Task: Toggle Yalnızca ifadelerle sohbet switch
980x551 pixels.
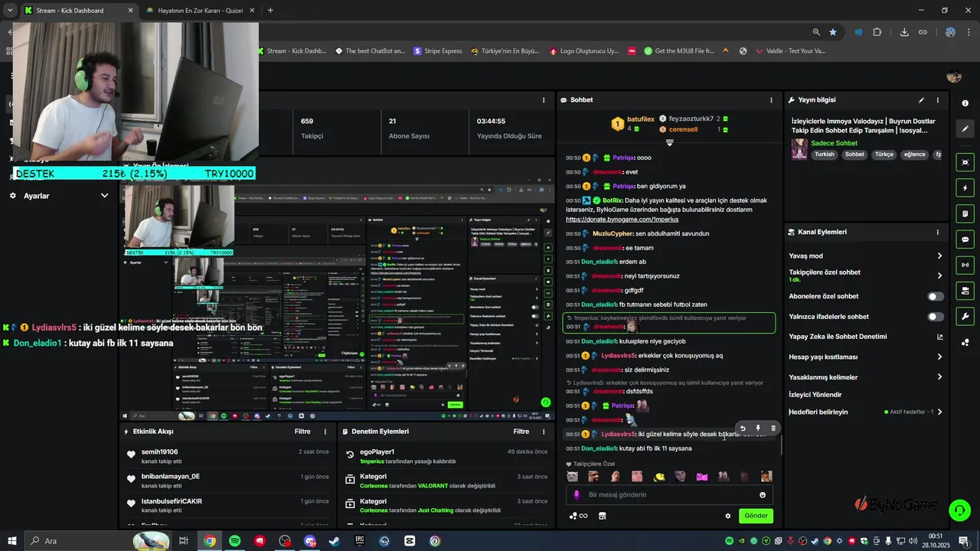Action: [x=936, y=317]
